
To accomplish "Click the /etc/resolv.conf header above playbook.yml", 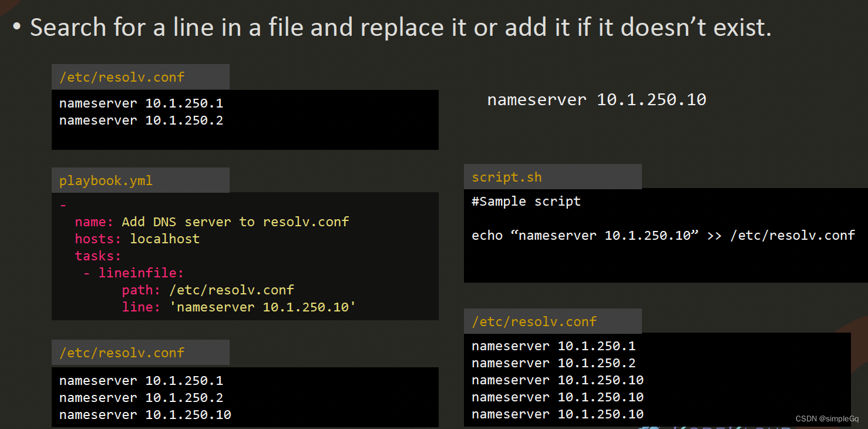I will [x=140, y=77].
